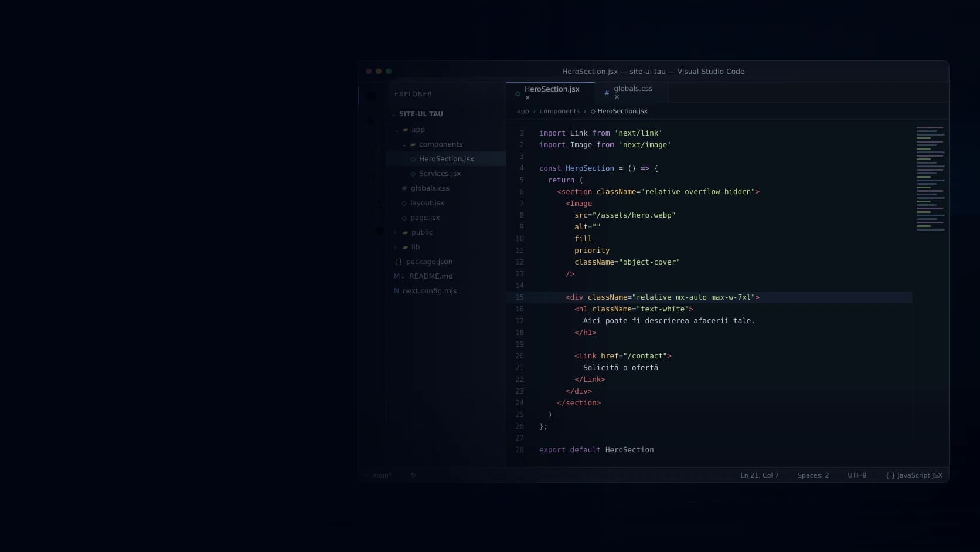This screenshot has width=980, height=552.
Task: Close the globals.css editor tab
Action: tap(617, 97)
